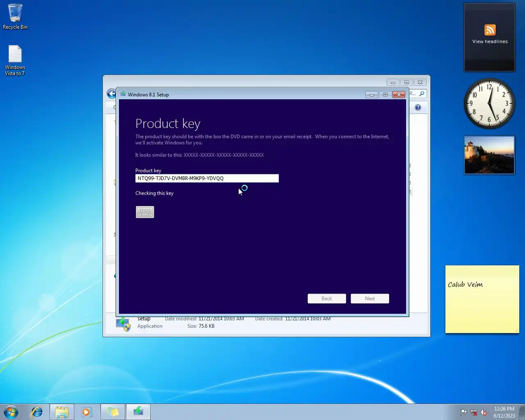525x420 pixels.
Task: Click Explorer's back arrow button
Action: [112, 94]
